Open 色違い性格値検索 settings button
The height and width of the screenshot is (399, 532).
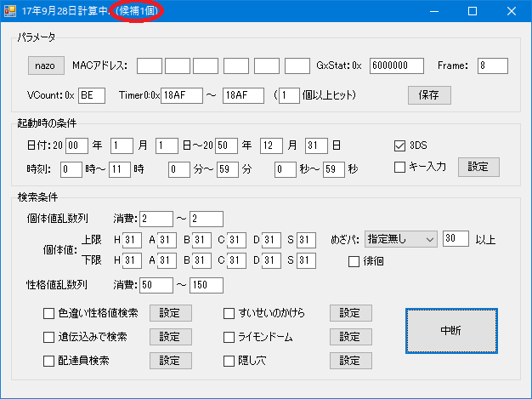(x=170, y=313)
